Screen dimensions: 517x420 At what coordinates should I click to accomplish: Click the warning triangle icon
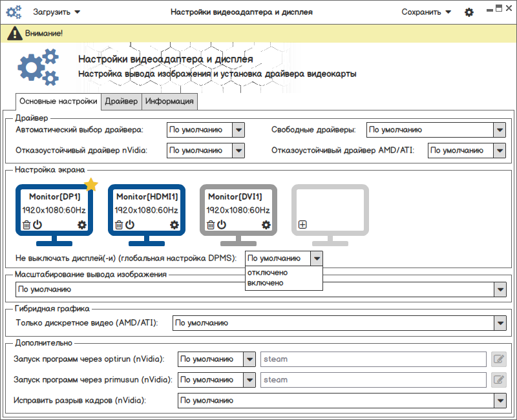coord(15,34)
